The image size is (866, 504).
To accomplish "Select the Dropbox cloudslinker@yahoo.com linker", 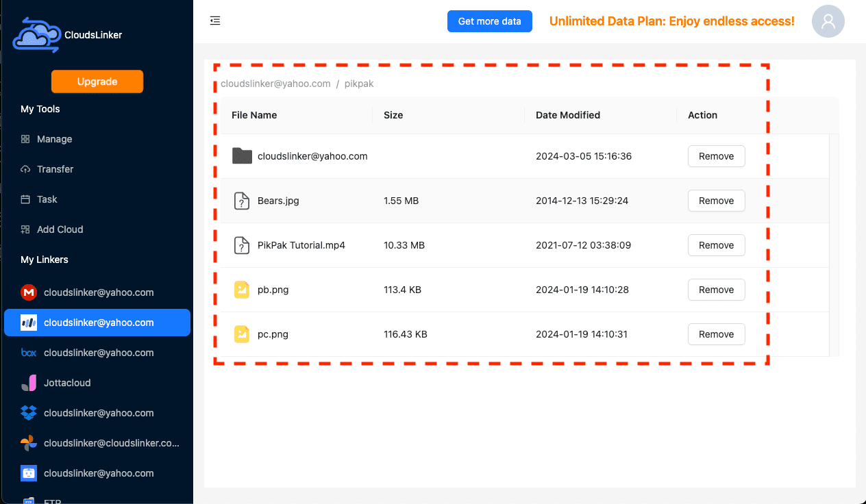I will [97, 413].
